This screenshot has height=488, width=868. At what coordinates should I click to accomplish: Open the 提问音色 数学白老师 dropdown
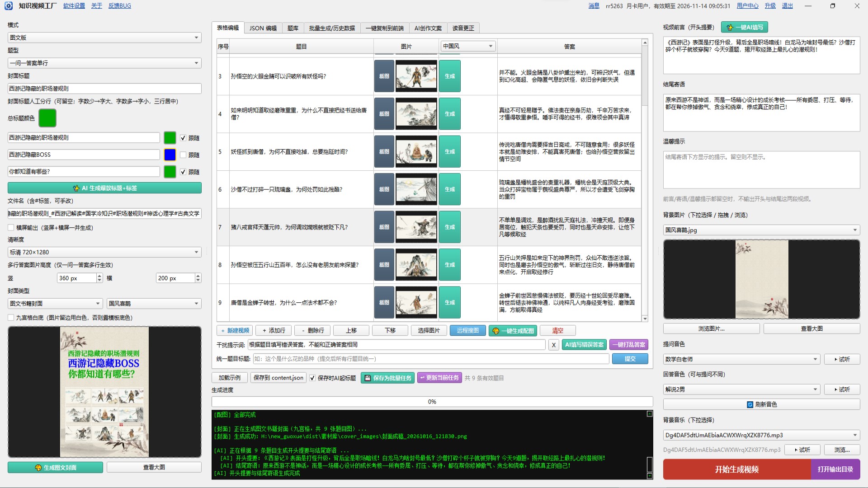(741, 359)
